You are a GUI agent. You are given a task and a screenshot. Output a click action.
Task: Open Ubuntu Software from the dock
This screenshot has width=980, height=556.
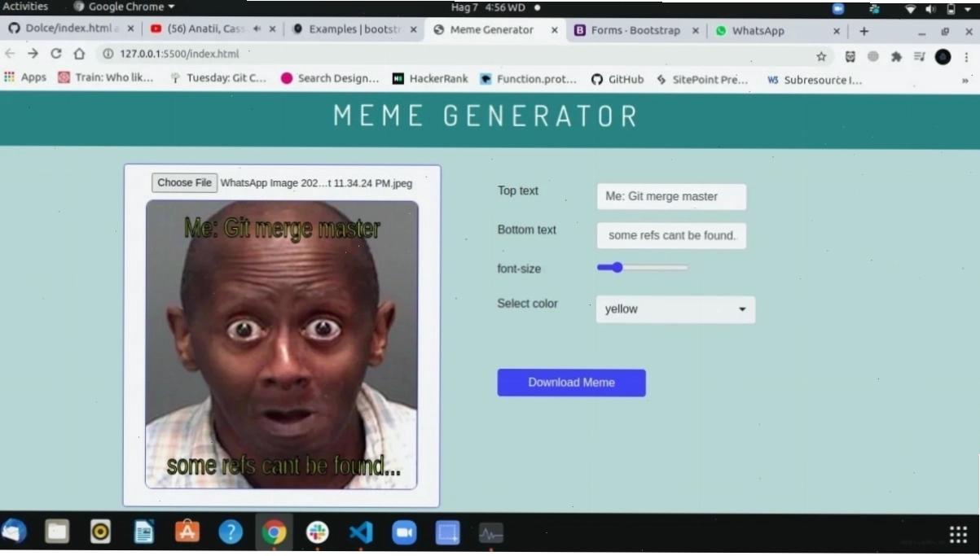[x=187, y=533]
